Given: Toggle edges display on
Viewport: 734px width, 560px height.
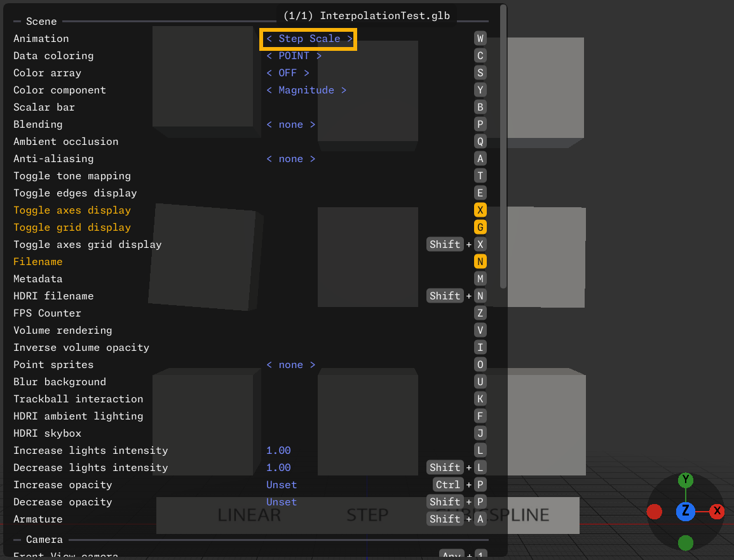Looking at the screenshot, I should coord(75,193).
